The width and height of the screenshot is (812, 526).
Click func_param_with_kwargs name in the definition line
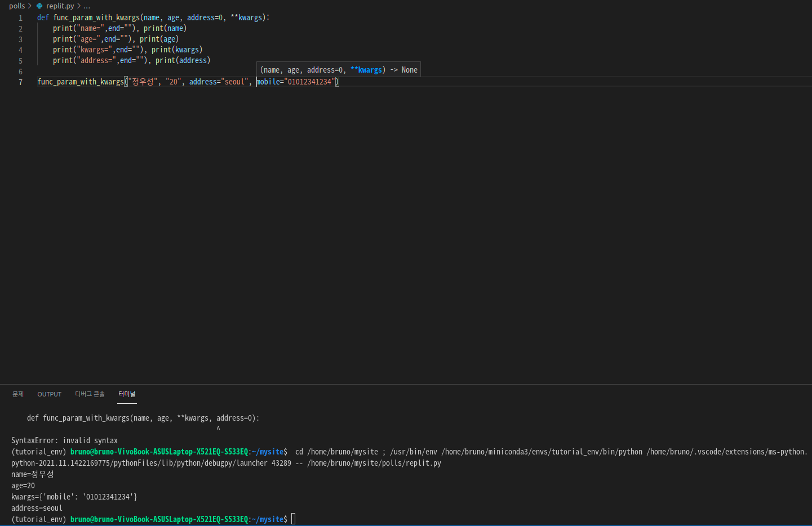coord(96,17)
